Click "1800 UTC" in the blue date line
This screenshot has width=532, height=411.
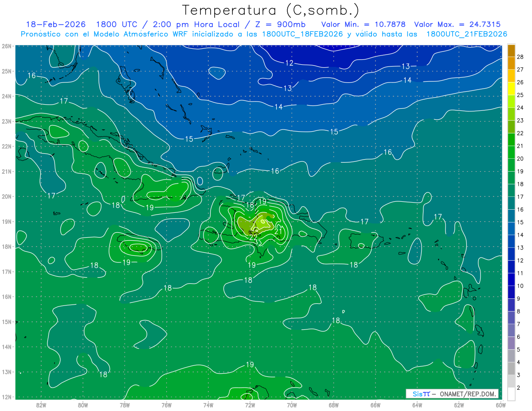(117, 24)
